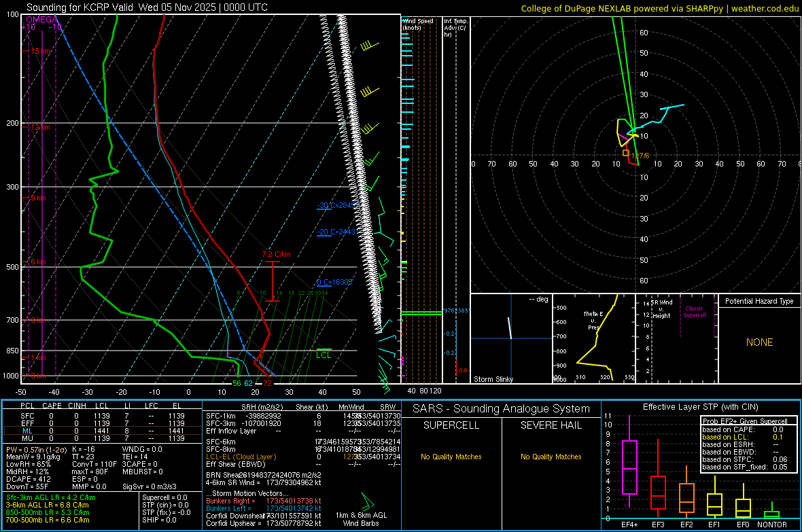Open the weather.cod.edu NEXLAB credit text
The image size is (802, 532).
(x=659, y=8)
